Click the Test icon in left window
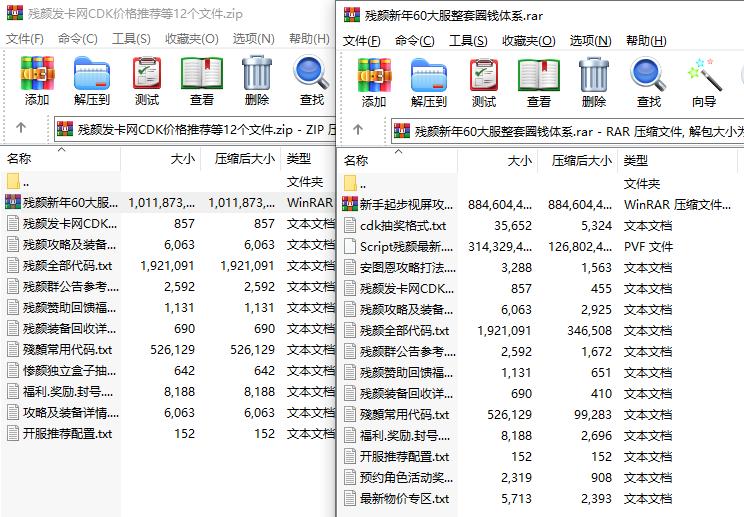Image resolution: width=744 pixels, height=517 pixels. point(147,80)
